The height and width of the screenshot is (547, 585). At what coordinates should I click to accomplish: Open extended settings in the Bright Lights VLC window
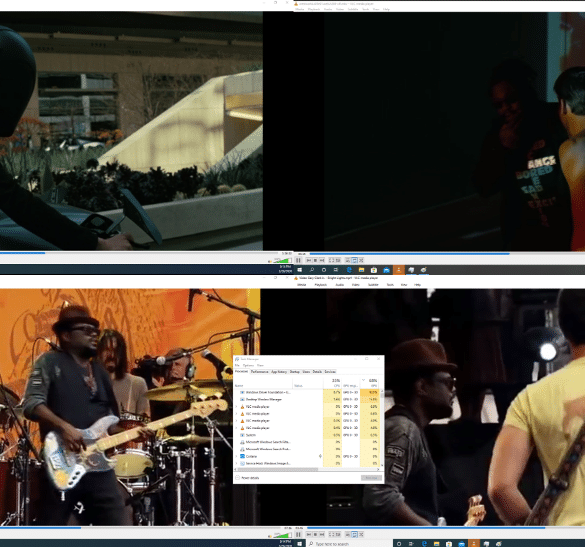[x=338, y=535]
